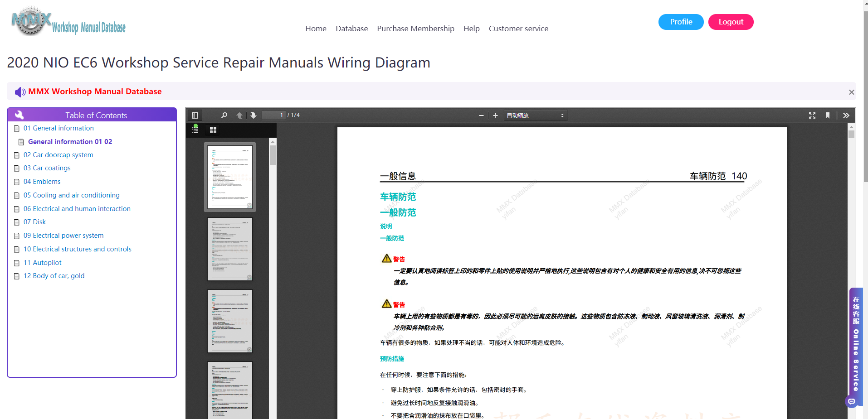Click document icon beside 07 Disk

click(x=17, y=222)
